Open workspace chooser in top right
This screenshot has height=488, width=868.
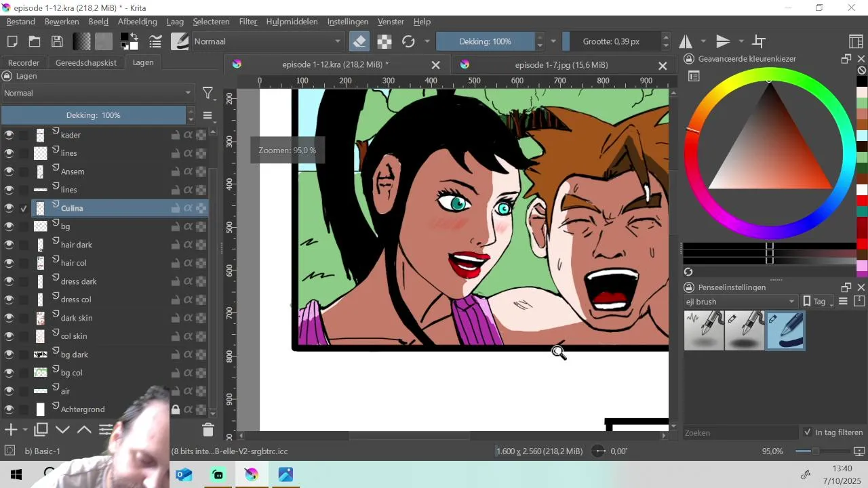pos(856,41)
